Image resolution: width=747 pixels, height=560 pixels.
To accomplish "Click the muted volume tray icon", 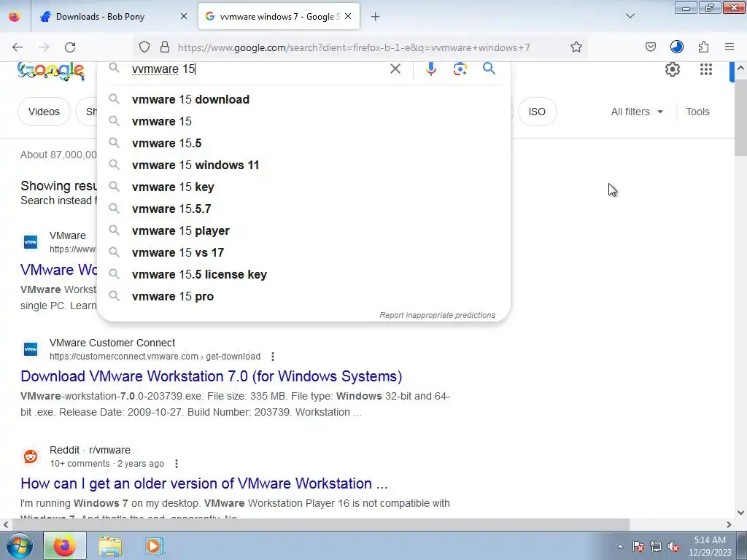I will [x=673, y=546].
